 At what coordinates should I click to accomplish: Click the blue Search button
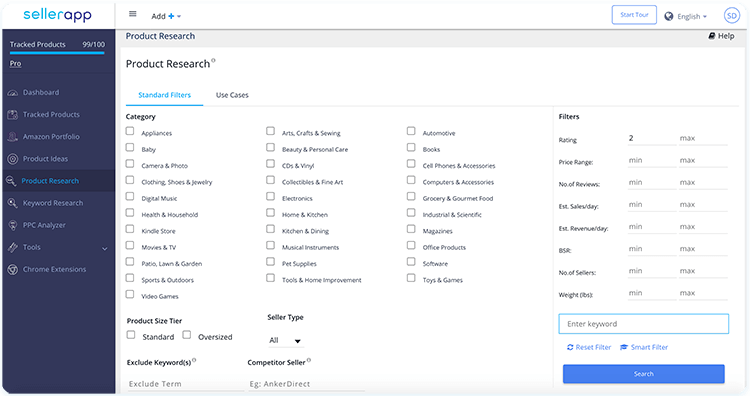643,374
